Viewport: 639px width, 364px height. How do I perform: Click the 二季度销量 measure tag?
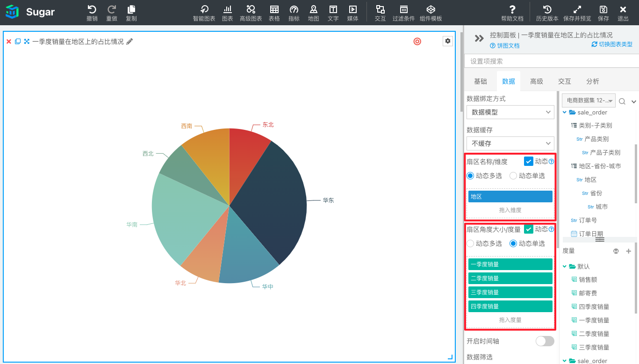coord(510,278)
